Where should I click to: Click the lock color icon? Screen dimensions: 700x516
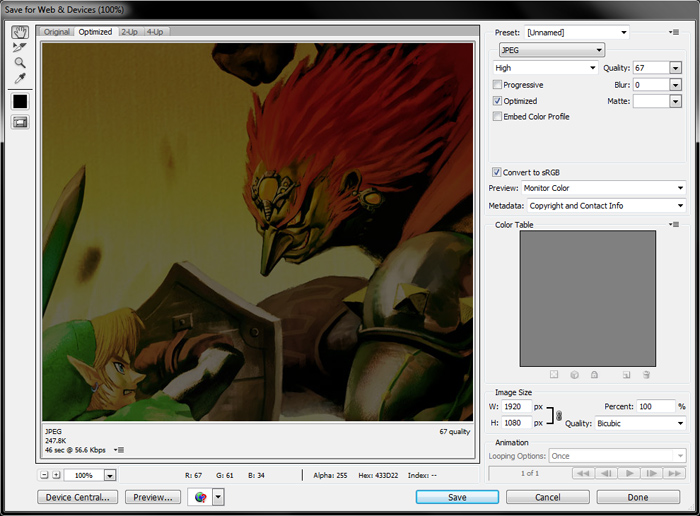[594, 375]
